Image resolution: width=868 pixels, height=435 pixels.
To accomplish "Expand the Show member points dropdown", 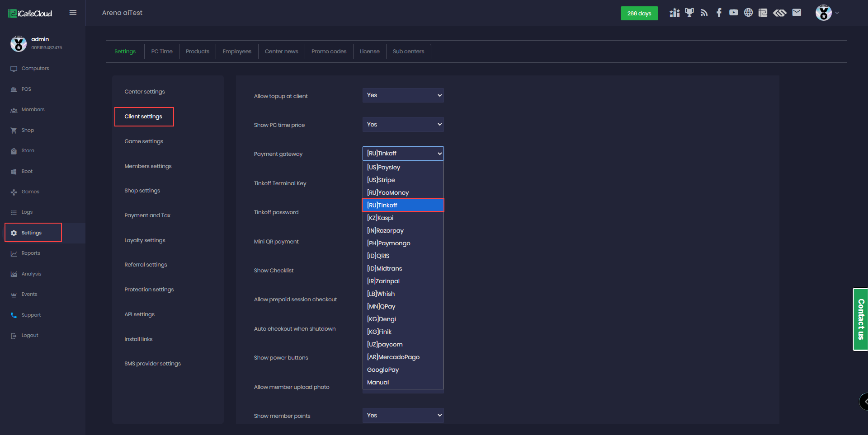I will click(403, 416).
